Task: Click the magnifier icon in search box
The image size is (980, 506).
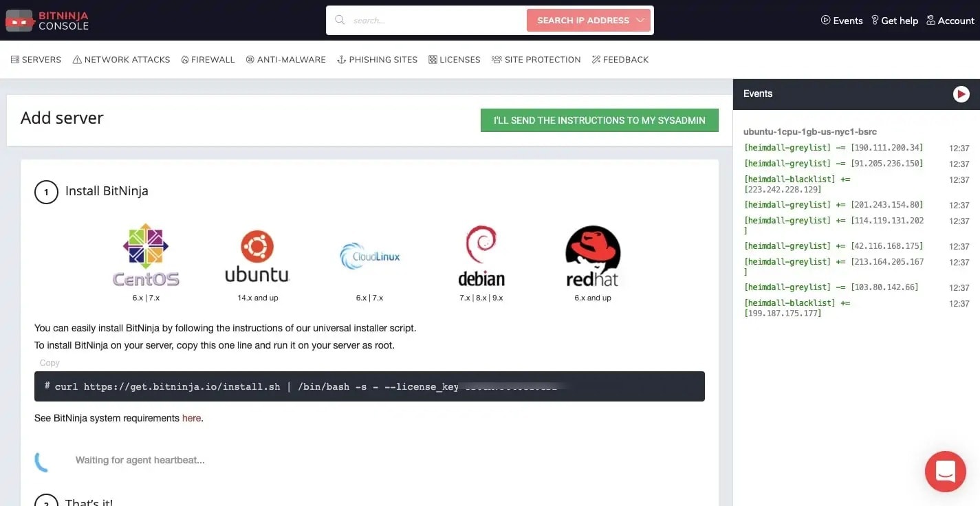Action: pos(340,20)
